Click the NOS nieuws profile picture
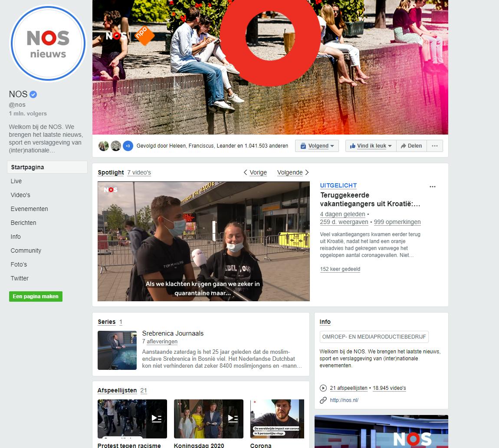Screen dimensions: 499x448 point(48,43)
